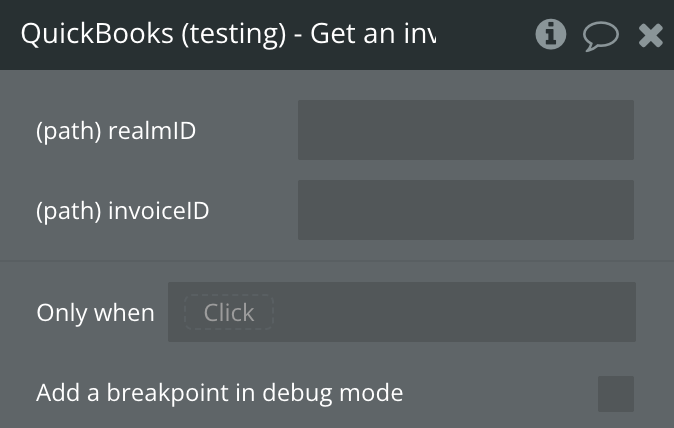Click the info icon in the header
The image size is (674, 428).
click(x=551, y=35)
